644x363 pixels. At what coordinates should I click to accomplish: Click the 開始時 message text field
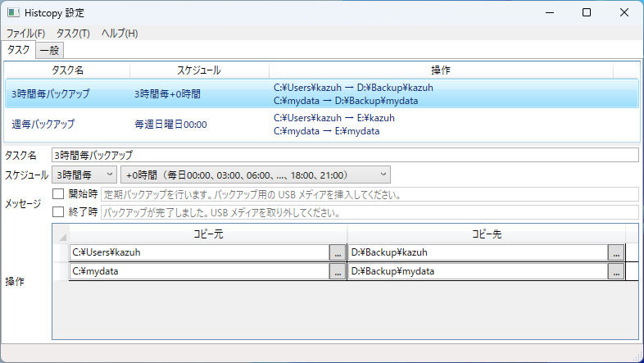[369, 195]
